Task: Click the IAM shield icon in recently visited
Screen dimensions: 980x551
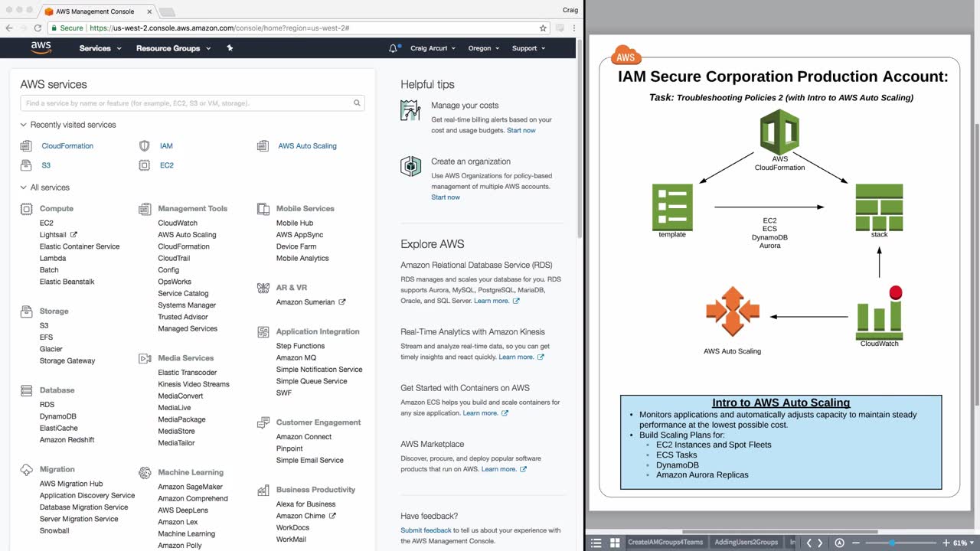Action: click(x=145, y=145)
